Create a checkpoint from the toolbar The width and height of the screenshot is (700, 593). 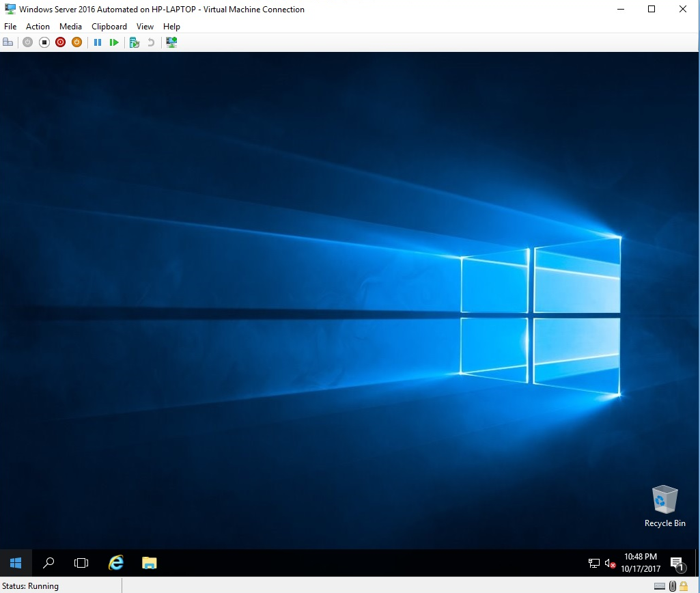(x=135, y=42)
